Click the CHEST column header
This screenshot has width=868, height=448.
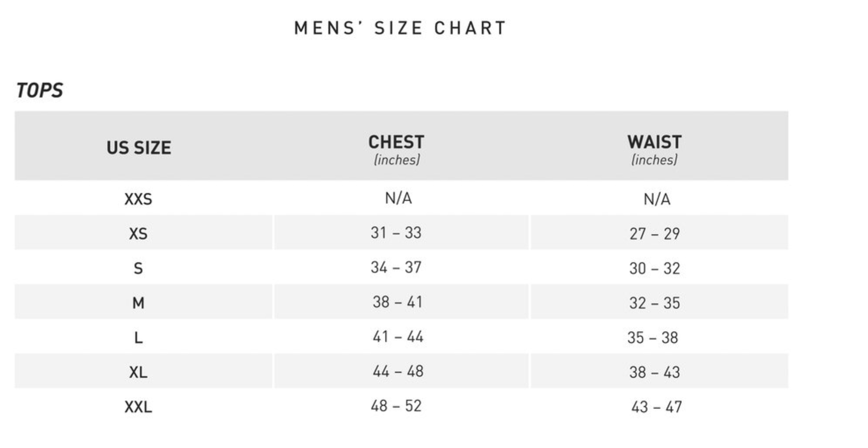(x=396, y=143)
